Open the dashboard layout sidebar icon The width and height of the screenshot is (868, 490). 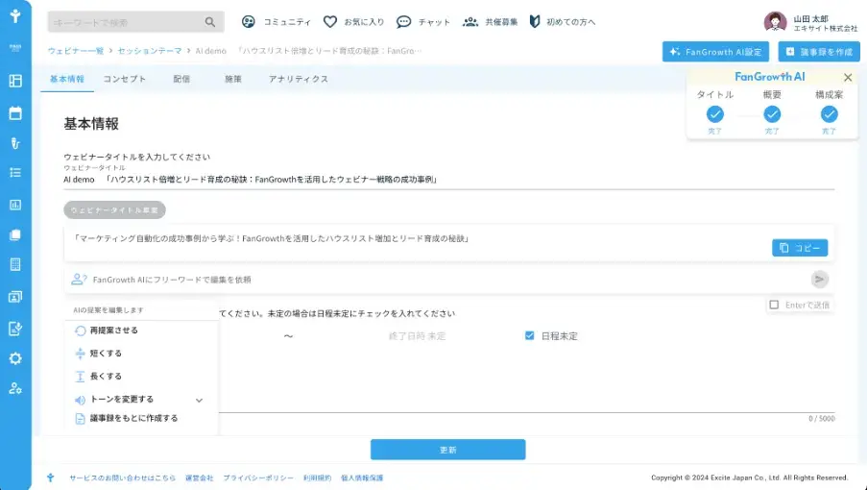point(15,81)
